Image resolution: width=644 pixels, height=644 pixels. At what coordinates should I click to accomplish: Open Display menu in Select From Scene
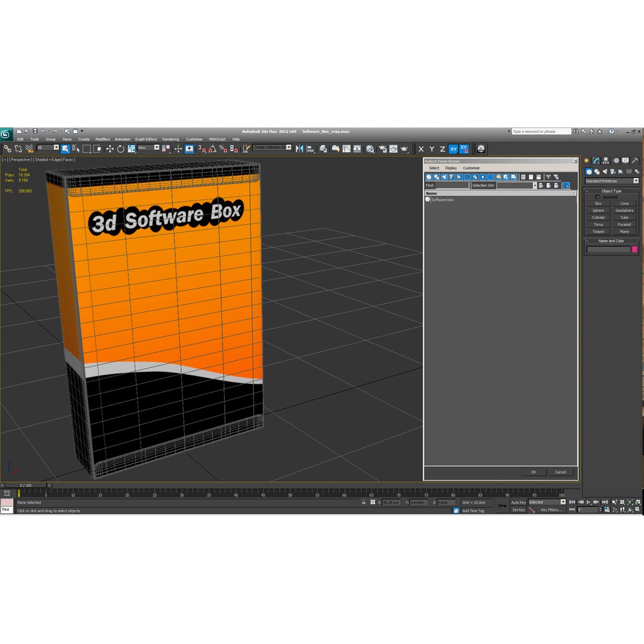pos(451,168)
